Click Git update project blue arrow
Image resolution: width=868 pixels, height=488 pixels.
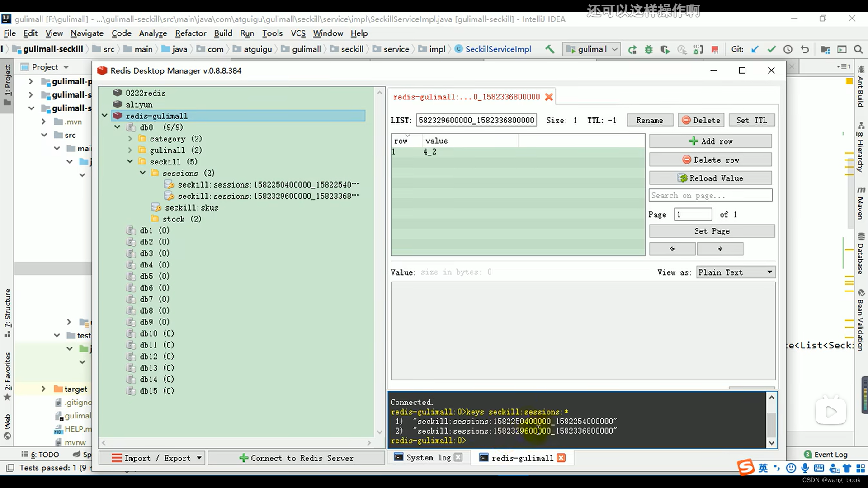point(755,49)
